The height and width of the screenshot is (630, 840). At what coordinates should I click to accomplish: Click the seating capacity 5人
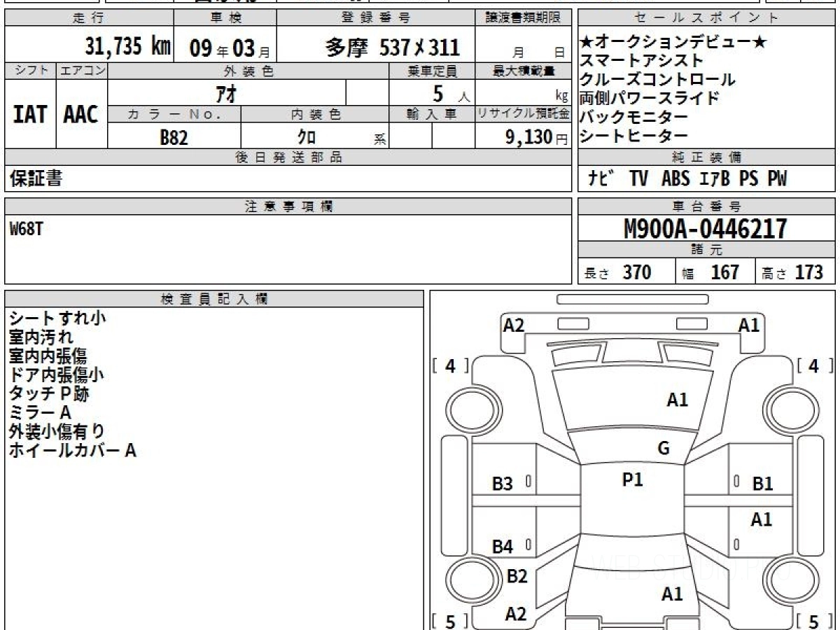[x=451, y=93]
